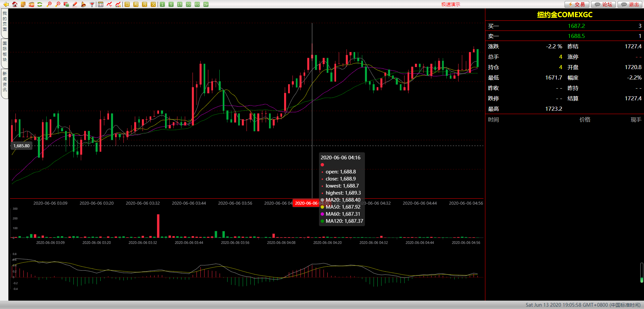The image size is (644, 309).
Task: Click the MA60: 1,687.31 tooltip line
Action: [340, 214]
